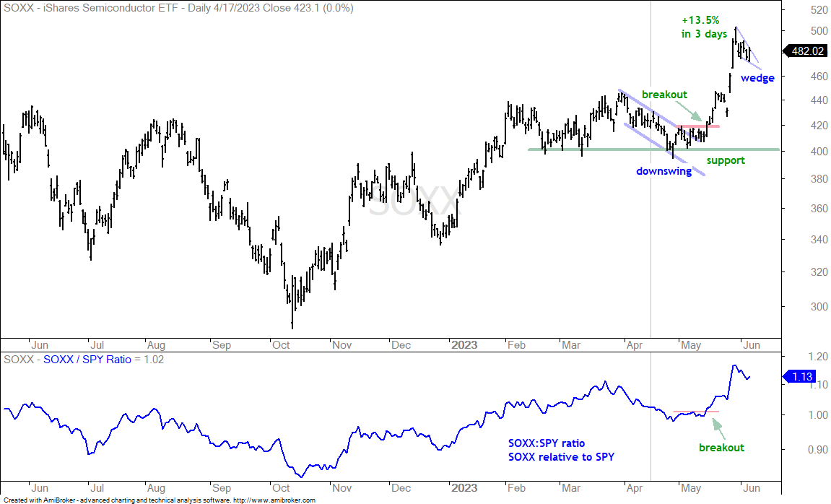This screenshot has height=504, width=831.
Task: Click the pink breakout resistance line
Action: [697, 126]
